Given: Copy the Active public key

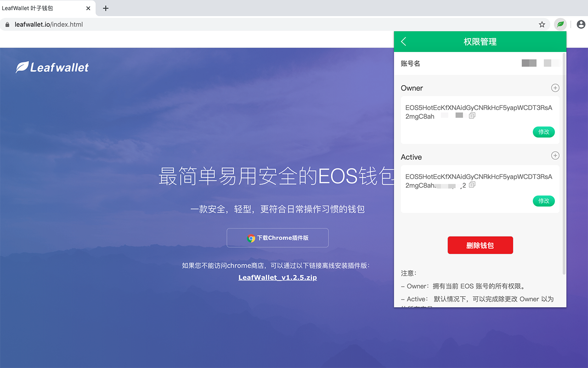Looking at the screenshot, I should click(472, 185).
